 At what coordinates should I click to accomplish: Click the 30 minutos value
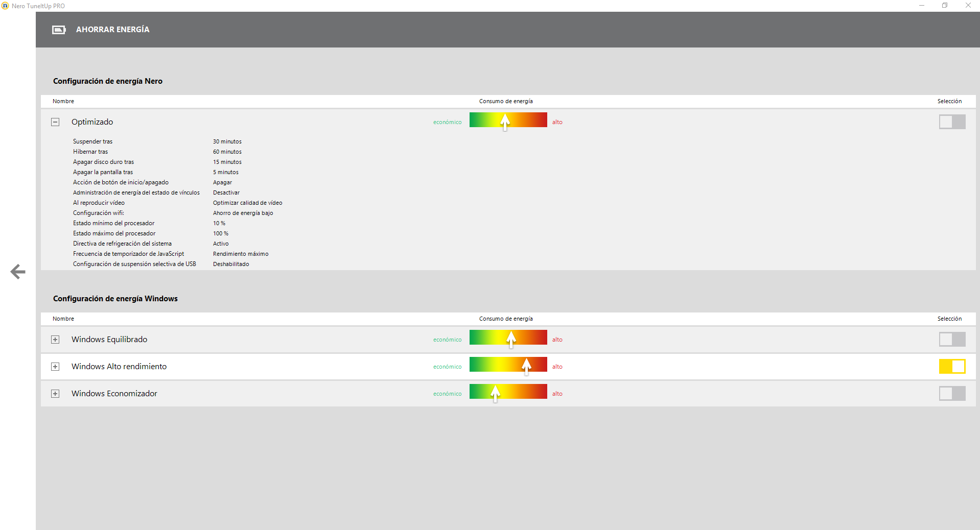pos(227,141)
